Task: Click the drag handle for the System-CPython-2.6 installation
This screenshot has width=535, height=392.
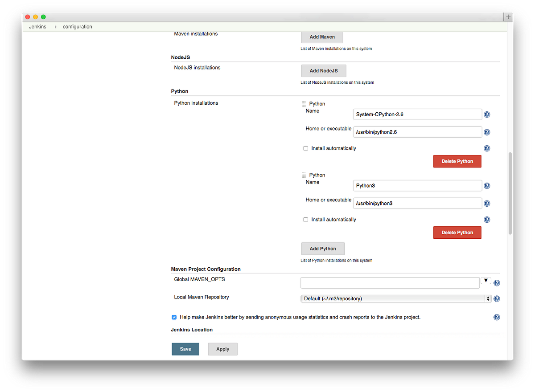Action: coord(304,103)
